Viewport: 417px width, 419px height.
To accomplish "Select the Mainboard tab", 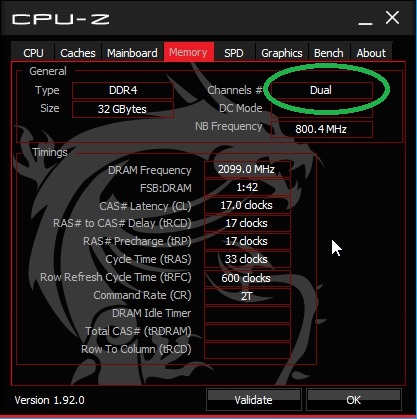I will click(x=132, y=53).
